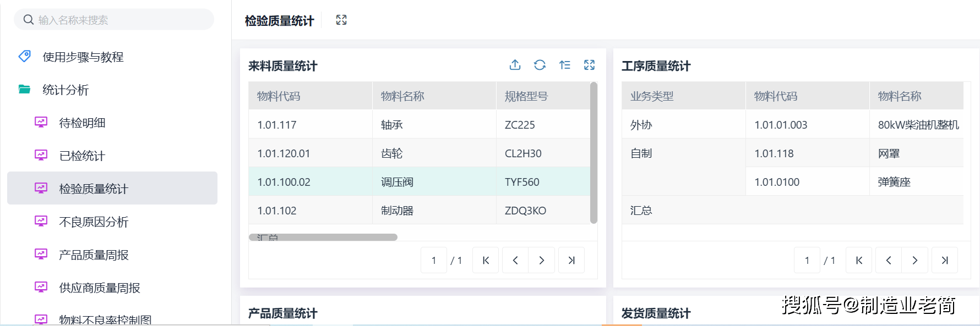Click the 供应商质量周报 monitor icon
Image resolution: width=980 pixels, height=326 pixels.
(41, 287)
